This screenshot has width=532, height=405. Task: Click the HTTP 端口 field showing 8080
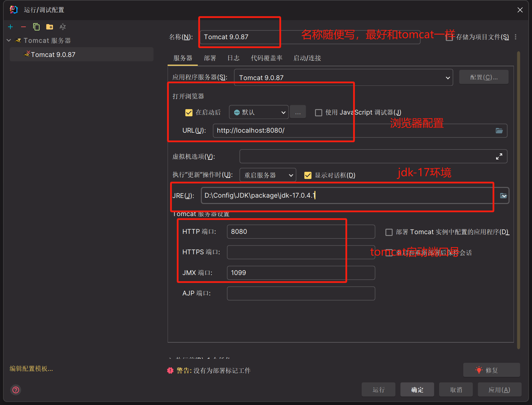pos(301,232)
